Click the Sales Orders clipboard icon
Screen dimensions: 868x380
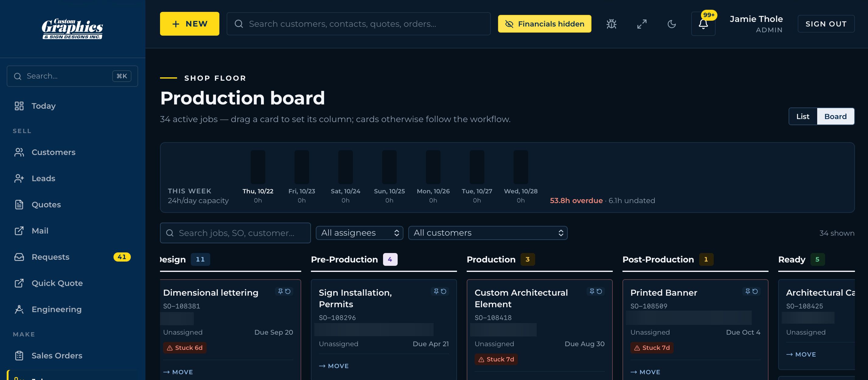coord(19,356)
